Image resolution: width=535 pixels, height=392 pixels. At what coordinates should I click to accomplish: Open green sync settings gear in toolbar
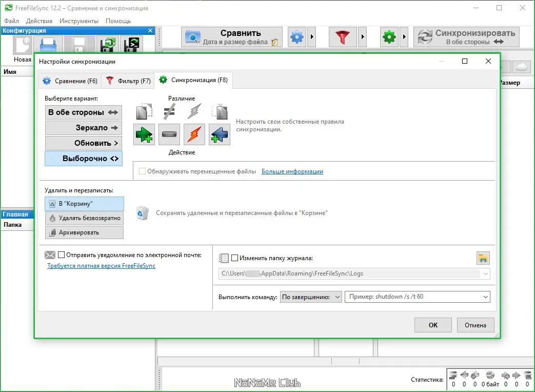[389, 37]
